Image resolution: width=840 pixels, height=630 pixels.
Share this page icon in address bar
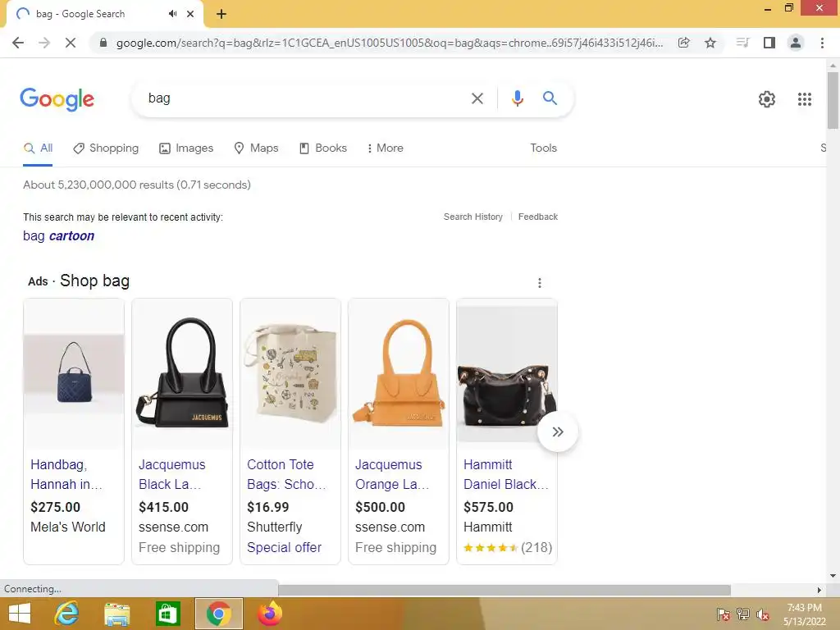(683, 43)
